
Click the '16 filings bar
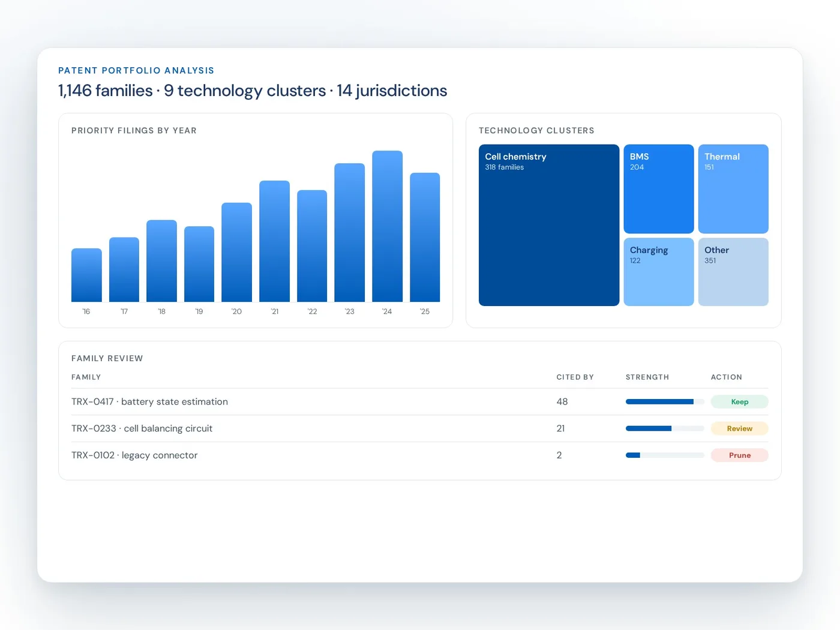pos(86,275)
